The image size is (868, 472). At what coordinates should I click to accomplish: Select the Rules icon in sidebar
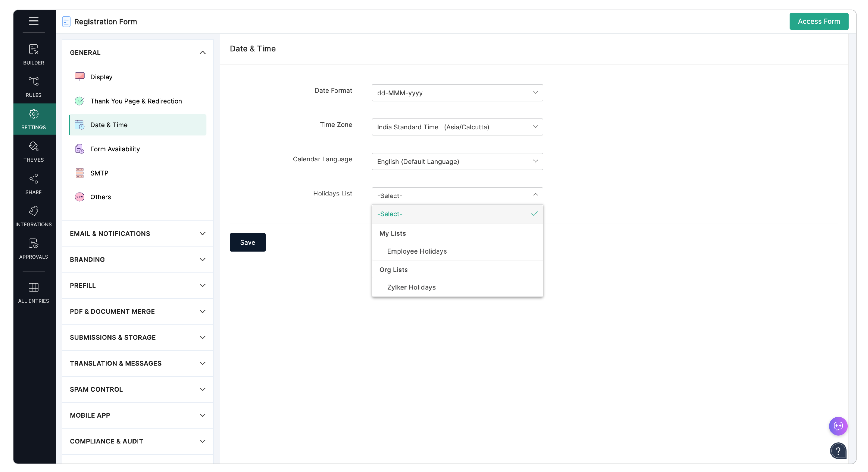pos(34,86)
